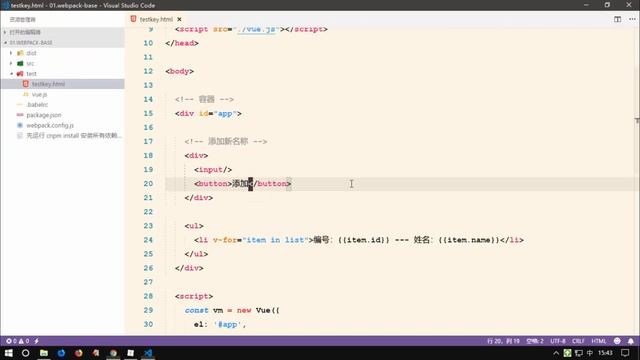Open the webpack.config.js file

coord(50,125)
